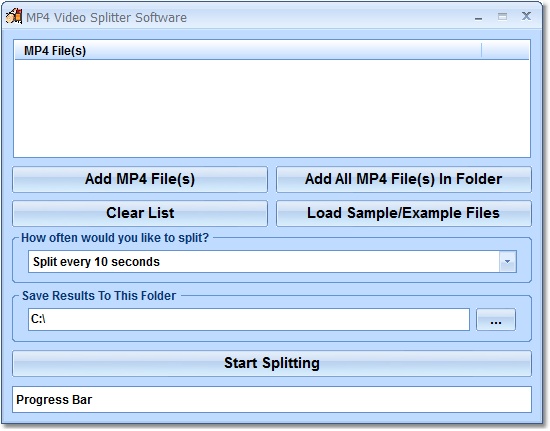Browse for output folder with ... button
550x431 pixels.
pos(496,319)
